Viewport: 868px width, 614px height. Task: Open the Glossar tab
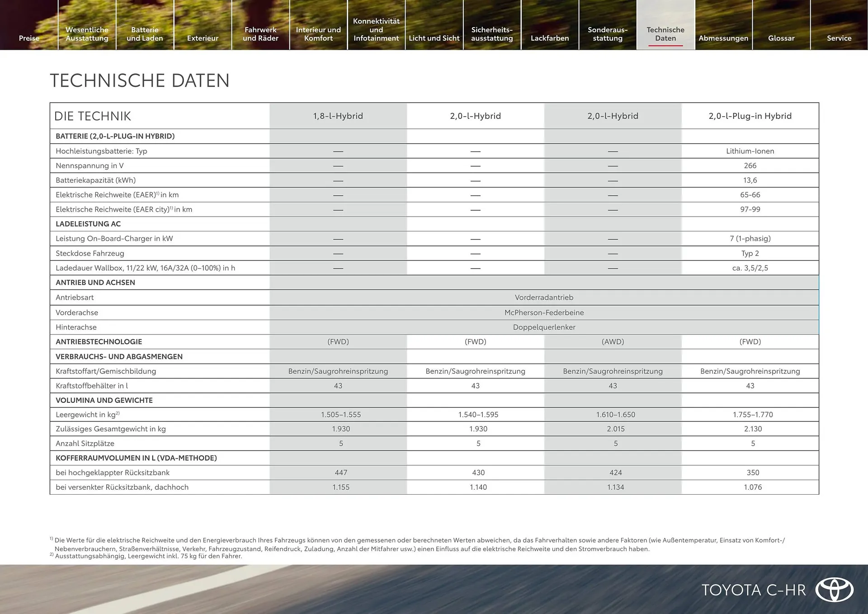[781, 38]
